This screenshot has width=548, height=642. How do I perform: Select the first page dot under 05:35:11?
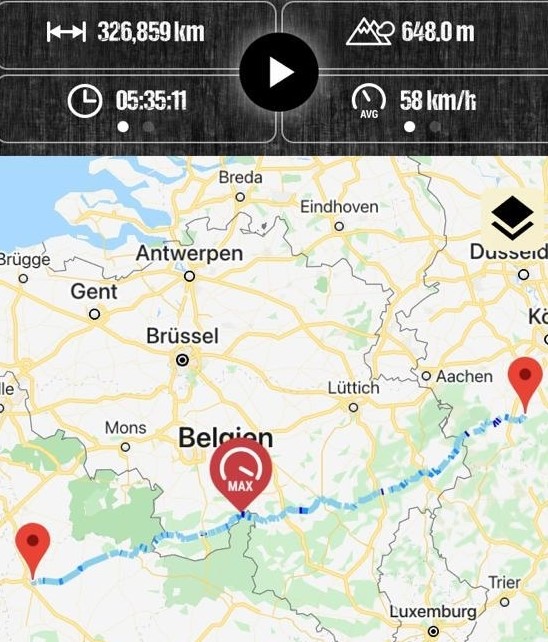123,127
